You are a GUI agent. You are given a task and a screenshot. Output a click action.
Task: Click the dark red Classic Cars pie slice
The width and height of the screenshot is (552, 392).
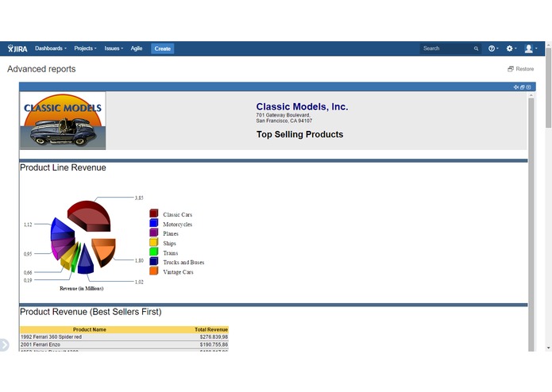point(91,214)
